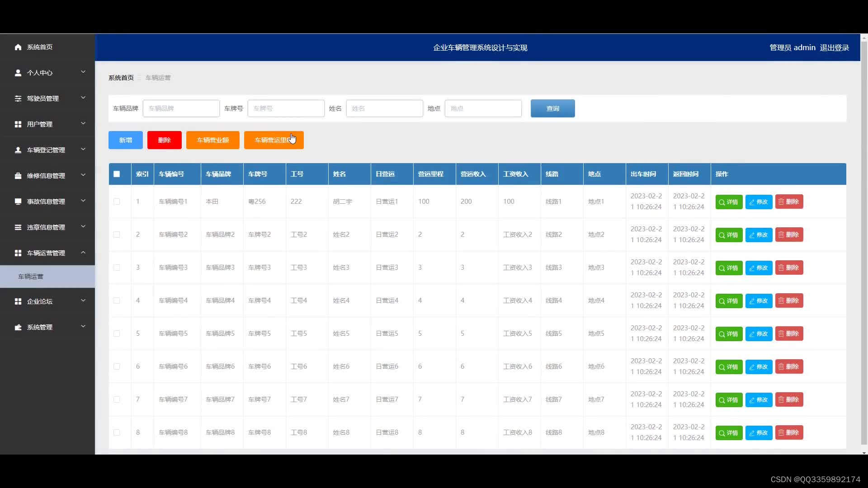Check the checkbox for row index 2
868x488 pixels.
pyautogui.click(x=117, y=235)
